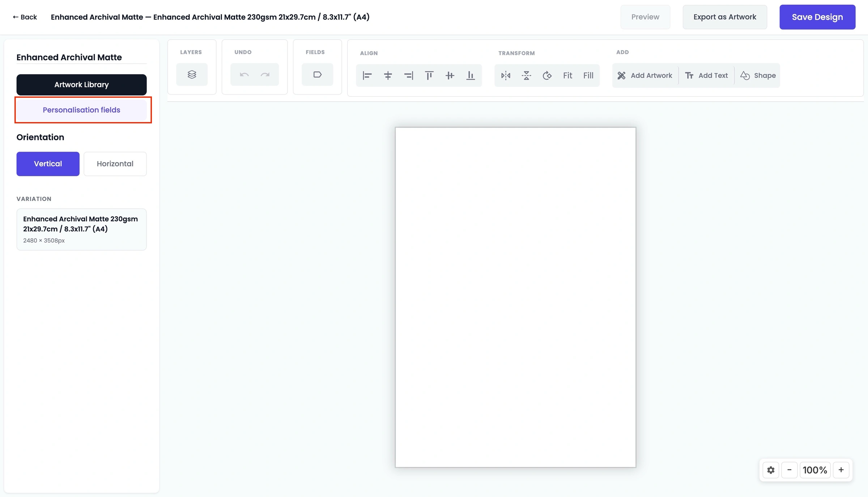Click Fill in the Transform group

[588, 75]
